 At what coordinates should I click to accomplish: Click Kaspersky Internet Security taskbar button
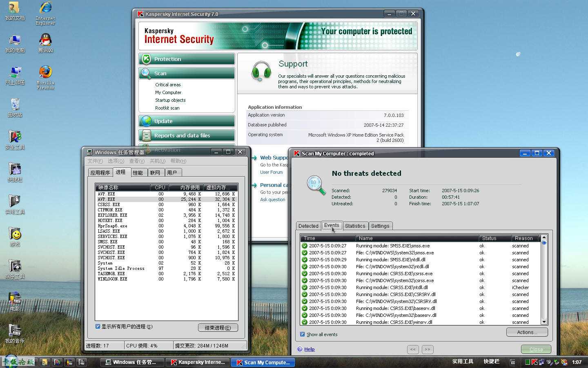pyautogui.click(x=198, y=362)
